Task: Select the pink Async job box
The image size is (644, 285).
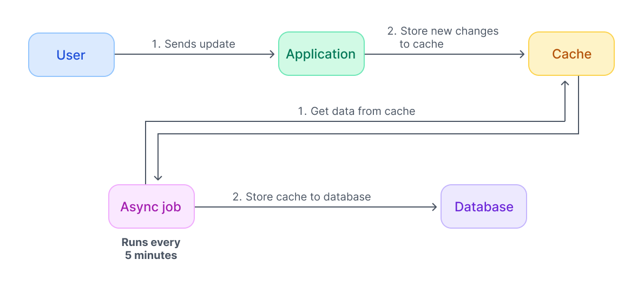Action: coord(152,206)
